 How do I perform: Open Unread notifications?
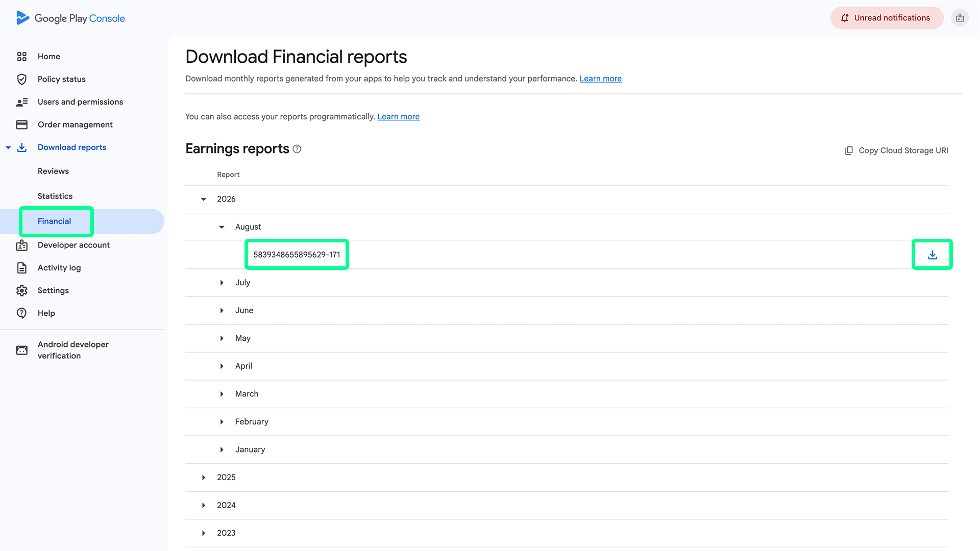(887, 18)
